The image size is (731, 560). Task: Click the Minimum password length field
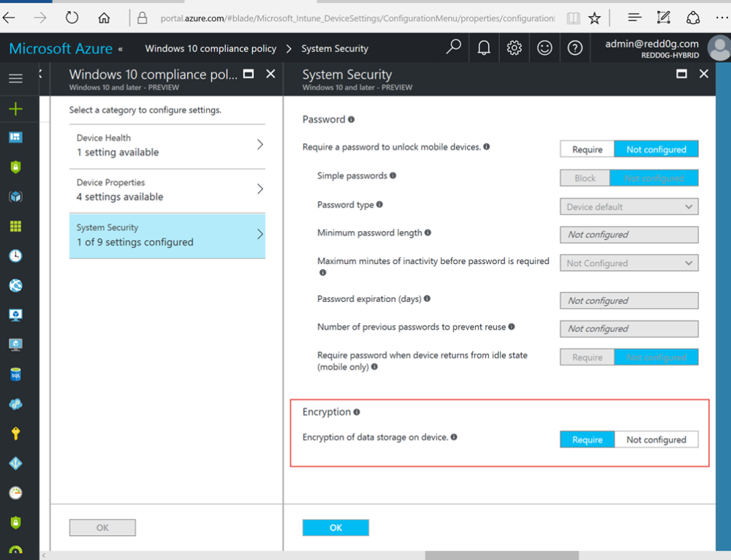[629, 235]
